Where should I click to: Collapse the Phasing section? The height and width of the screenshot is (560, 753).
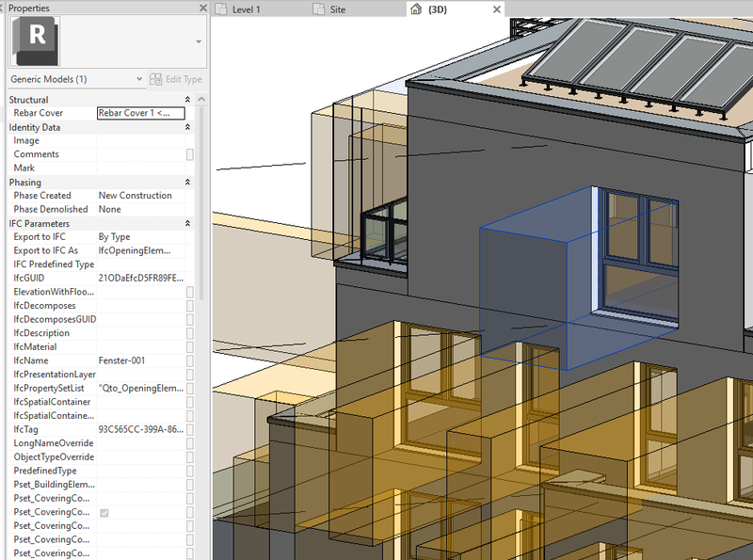pyautogui.click(x=187, y=183)
